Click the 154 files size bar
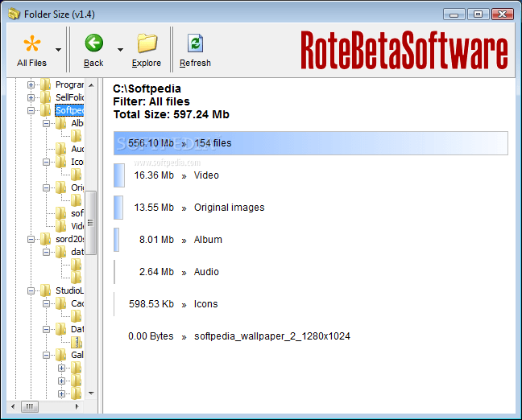Viewport: 522px width, 420px height. [311, 143]
